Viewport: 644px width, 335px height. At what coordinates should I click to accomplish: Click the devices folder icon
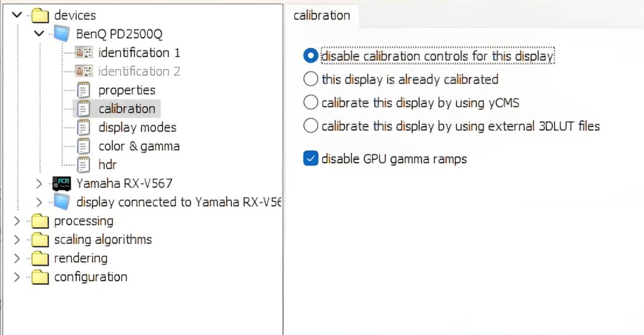click(40, 16)
